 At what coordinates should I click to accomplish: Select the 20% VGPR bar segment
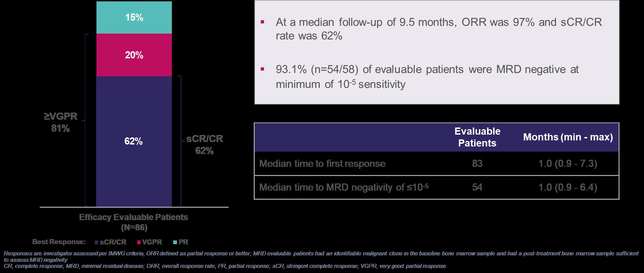(x=134, y=55)
